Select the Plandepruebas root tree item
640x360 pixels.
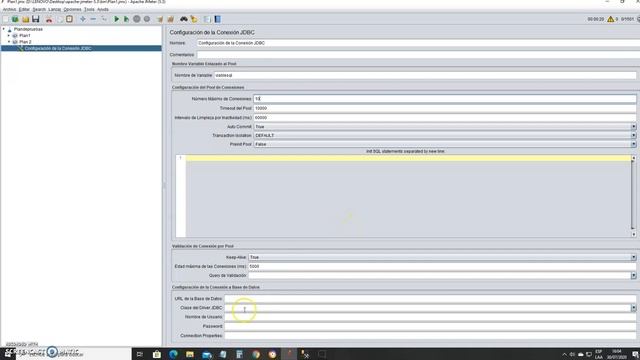[28, 29]
